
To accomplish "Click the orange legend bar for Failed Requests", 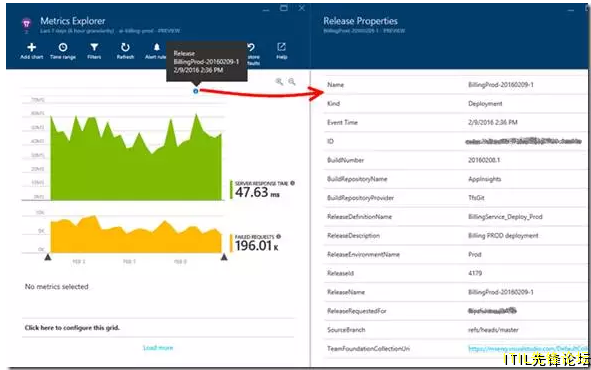I will 231,243.
